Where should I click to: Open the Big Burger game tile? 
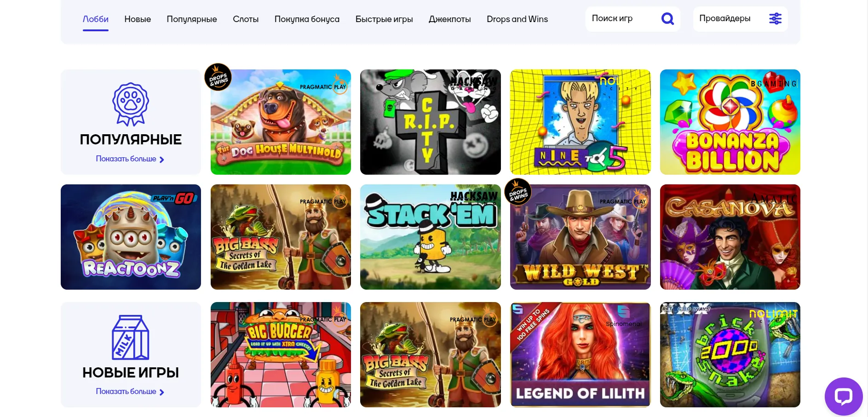click(281, 354)
